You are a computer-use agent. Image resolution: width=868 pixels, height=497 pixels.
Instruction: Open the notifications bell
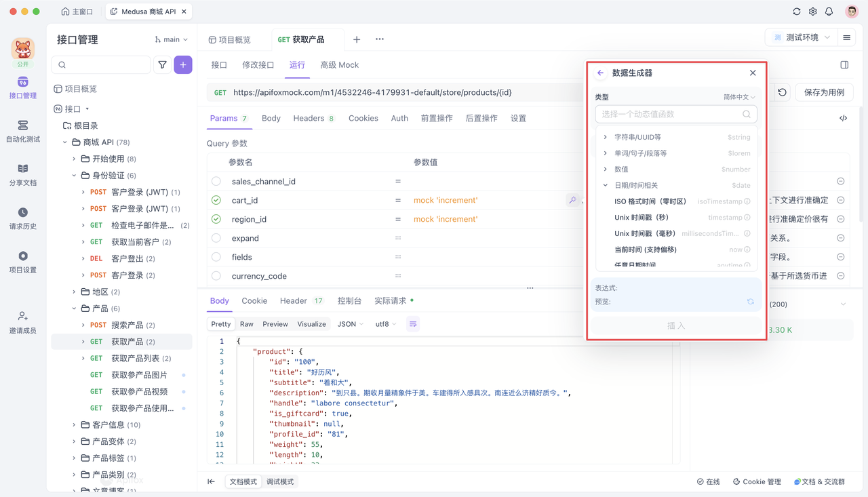click(x=829, y=12)
